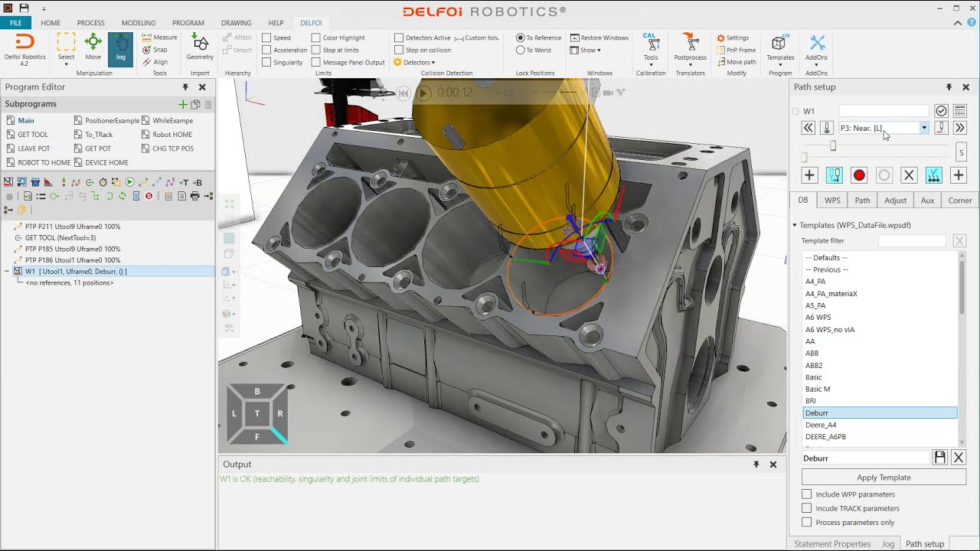Enable the Speed limit checkbox
Image resolution: width=980 pixels, height=551 pixels.
(x=266, y=37)
